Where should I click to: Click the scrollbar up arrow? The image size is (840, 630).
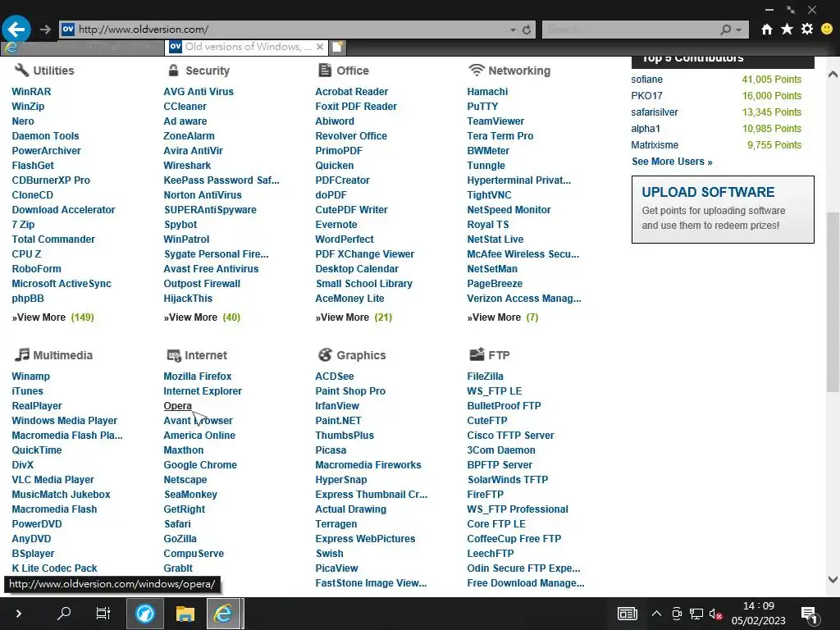click(x=833, y=75)
